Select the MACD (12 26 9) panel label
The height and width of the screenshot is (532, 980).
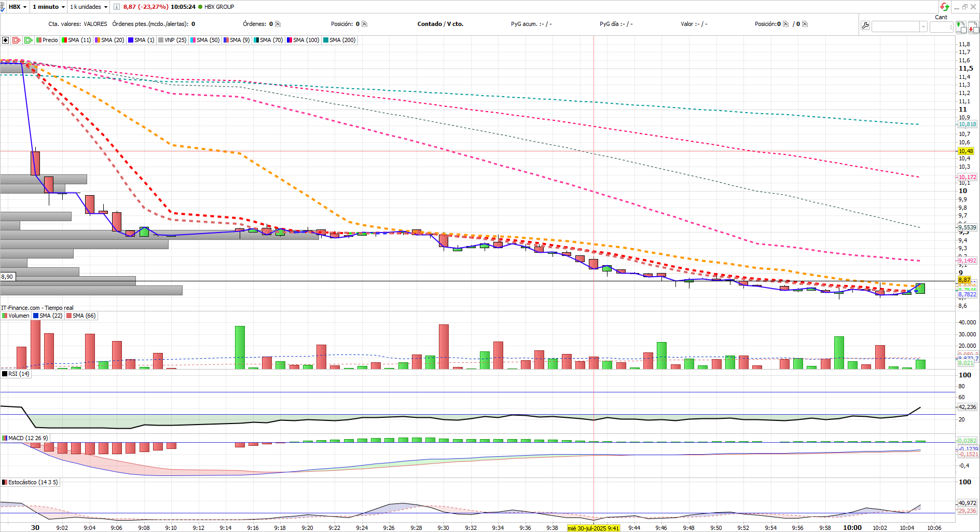[x=25, y=438]
